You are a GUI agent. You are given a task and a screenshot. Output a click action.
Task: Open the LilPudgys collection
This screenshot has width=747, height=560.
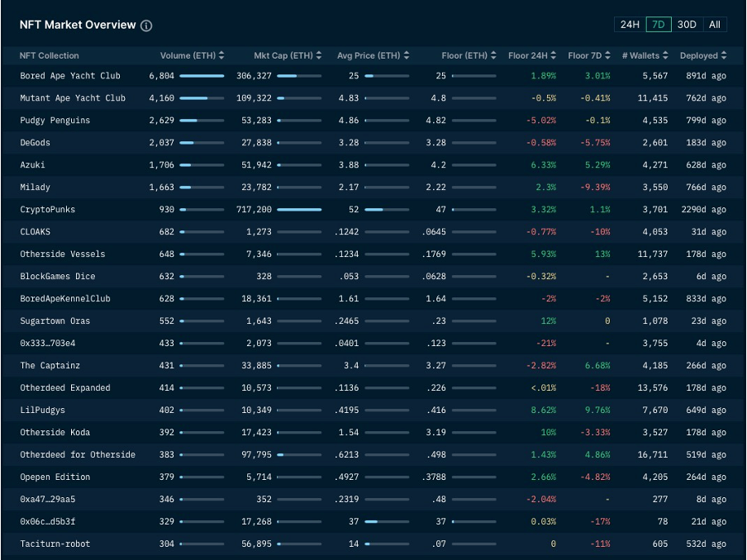click(x=42, y=410)
